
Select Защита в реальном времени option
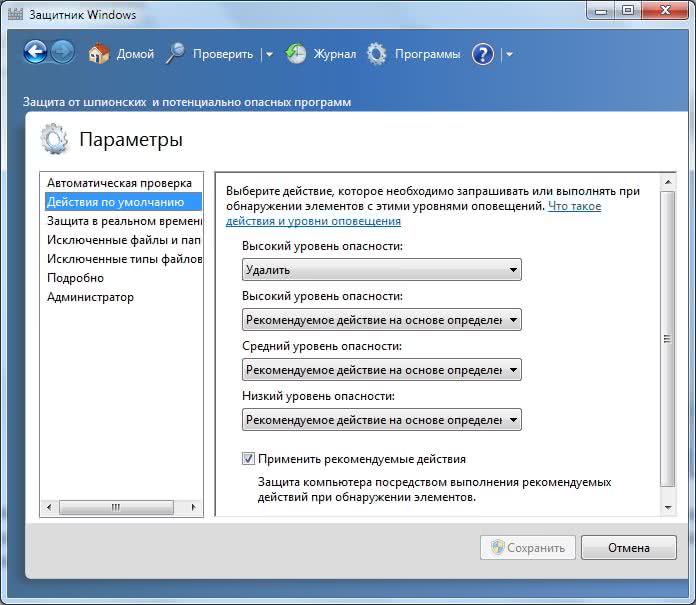(123, 221)
